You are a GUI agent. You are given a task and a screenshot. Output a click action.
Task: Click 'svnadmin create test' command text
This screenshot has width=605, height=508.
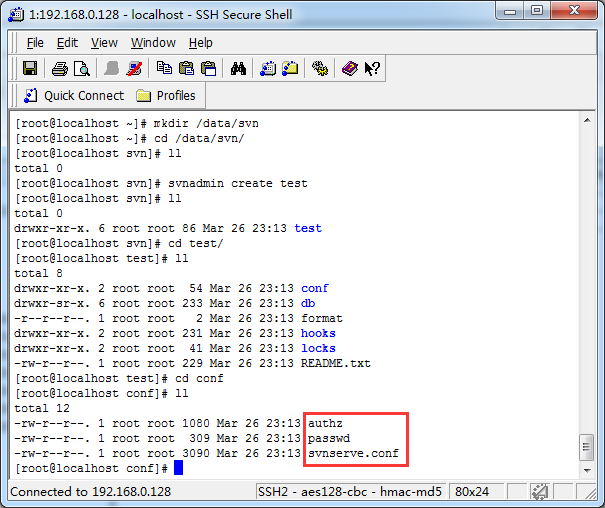[x=238, y=183]
